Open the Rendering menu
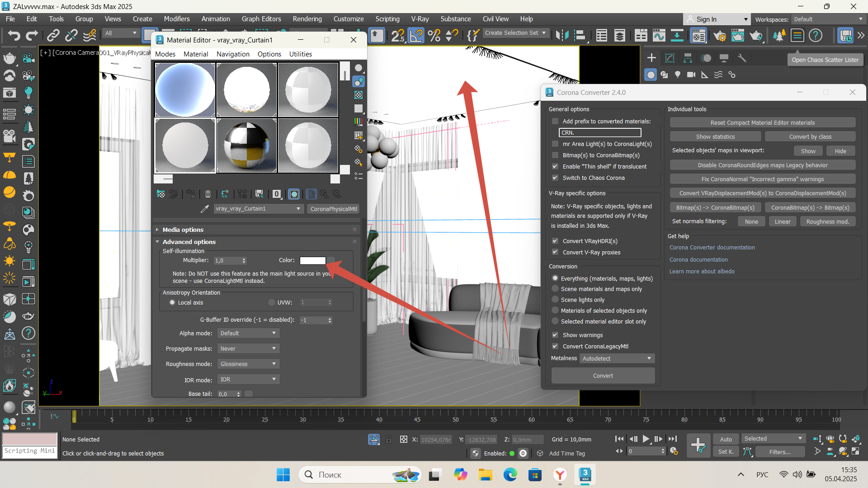The width and height of the screenshot is (868, 488). 307,19
